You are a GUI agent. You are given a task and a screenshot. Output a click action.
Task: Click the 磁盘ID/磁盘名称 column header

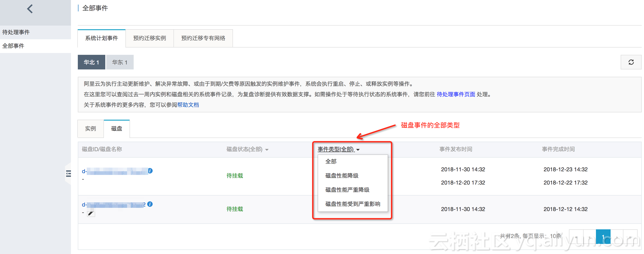tap(102, 149)
